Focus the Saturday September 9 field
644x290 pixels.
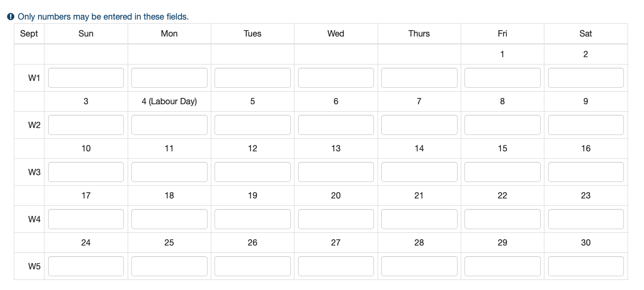(x=585, y=125)
